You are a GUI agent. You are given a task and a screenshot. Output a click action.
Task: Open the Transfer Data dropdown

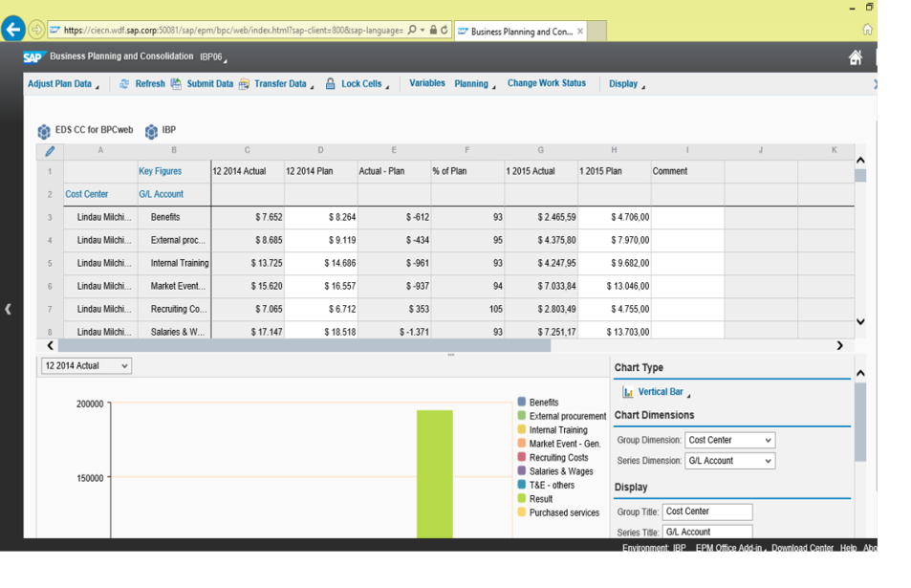pos(284,84)
